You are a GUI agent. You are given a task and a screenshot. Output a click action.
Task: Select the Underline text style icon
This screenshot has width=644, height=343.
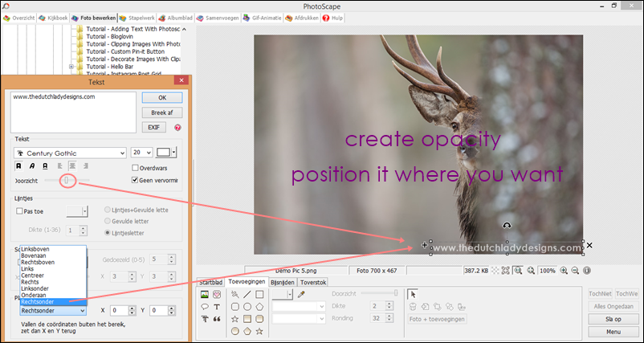45,166
